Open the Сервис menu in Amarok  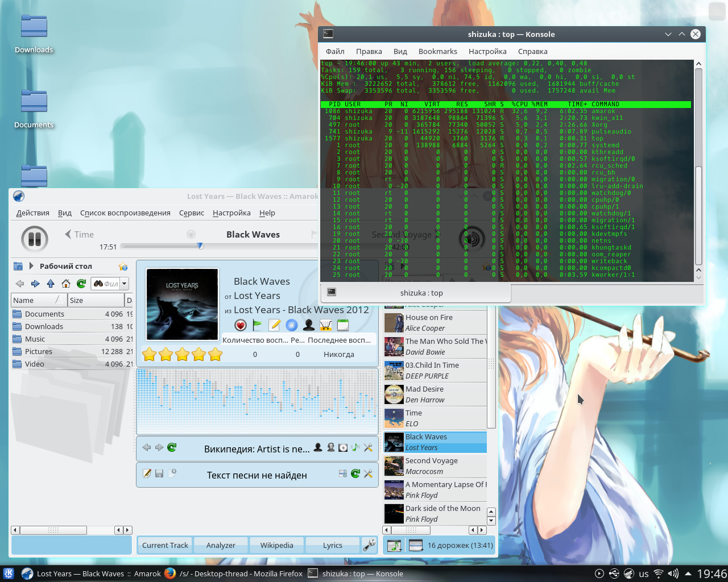click(191, 213)
